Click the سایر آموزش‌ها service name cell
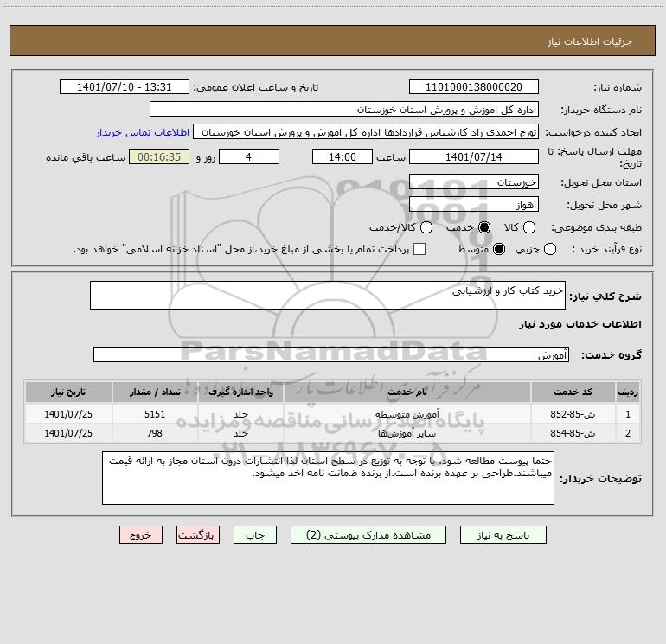Viewport: 666px width, 644px height. pyautogui.click(x=407, y=433)
